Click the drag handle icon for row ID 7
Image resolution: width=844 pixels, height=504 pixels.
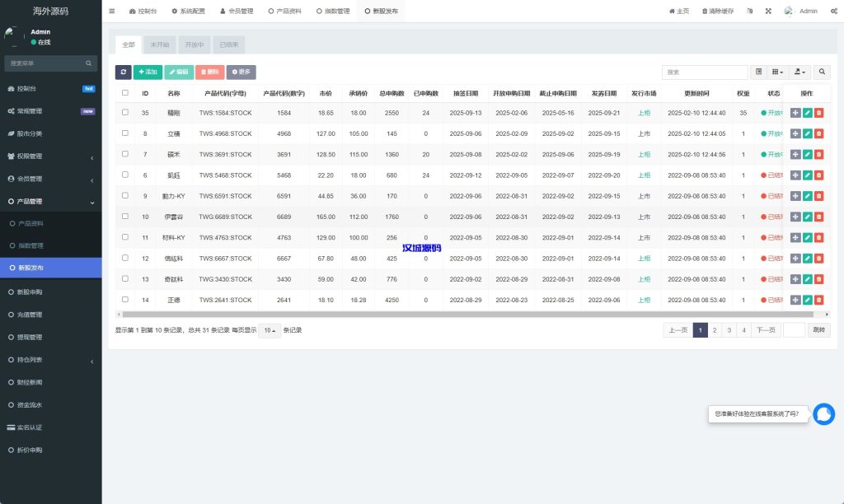[x=795, y=154]
